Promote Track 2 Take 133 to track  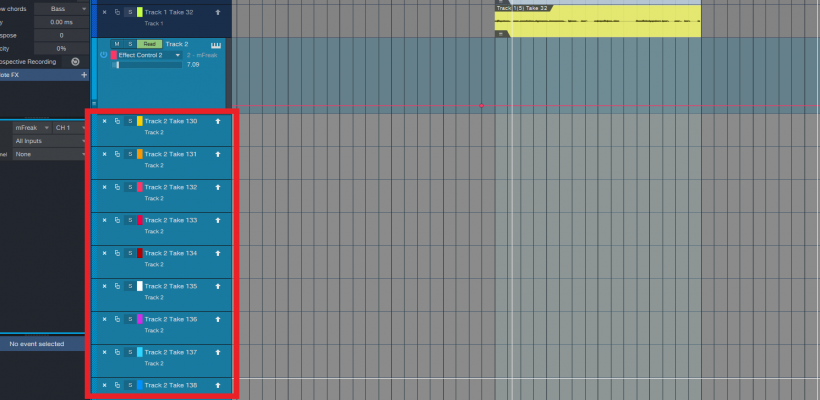tap(218, 220)
